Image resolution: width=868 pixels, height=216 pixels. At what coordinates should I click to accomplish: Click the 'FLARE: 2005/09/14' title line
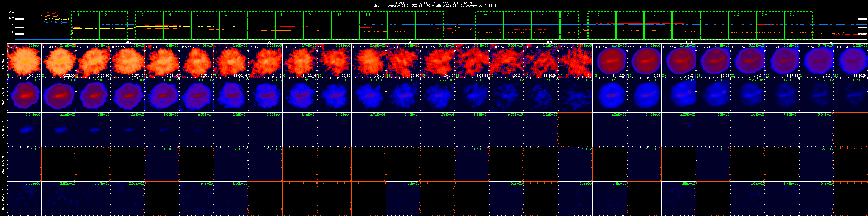click(x=434, y=3)
